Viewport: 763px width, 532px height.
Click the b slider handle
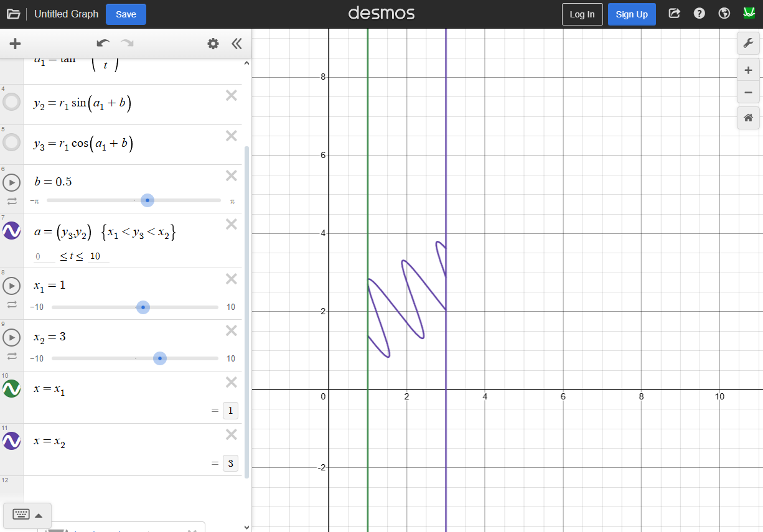(147, 200)
